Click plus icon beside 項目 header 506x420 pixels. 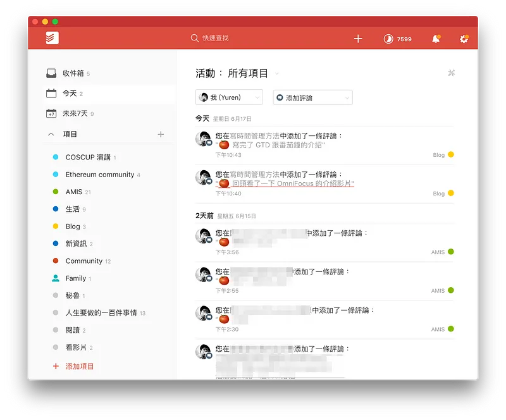(x=161, y=134)
